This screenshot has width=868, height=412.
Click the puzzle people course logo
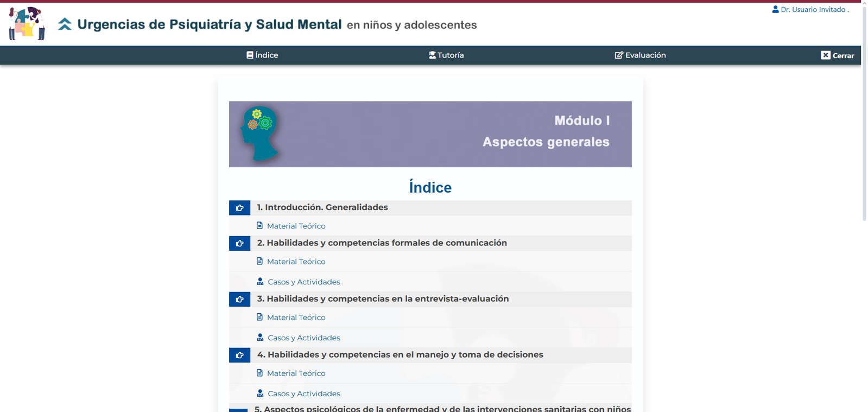27,23
